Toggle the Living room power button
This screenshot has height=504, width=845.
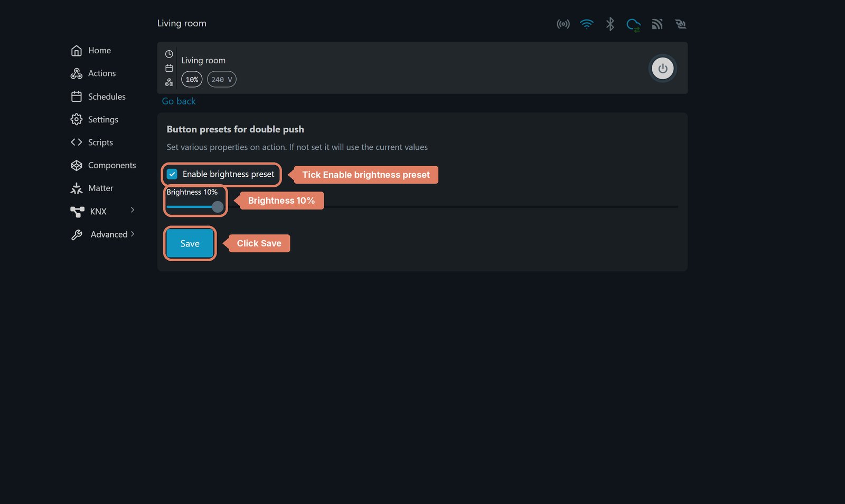tap(663, 69)
